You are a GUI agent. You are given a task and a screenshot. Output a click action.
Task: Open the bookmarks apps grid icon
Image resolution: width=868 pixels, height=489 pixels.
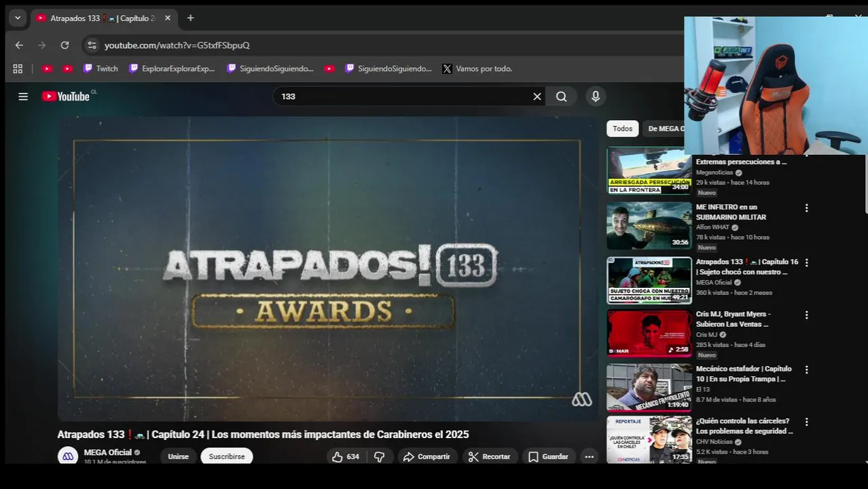[18, 69]
